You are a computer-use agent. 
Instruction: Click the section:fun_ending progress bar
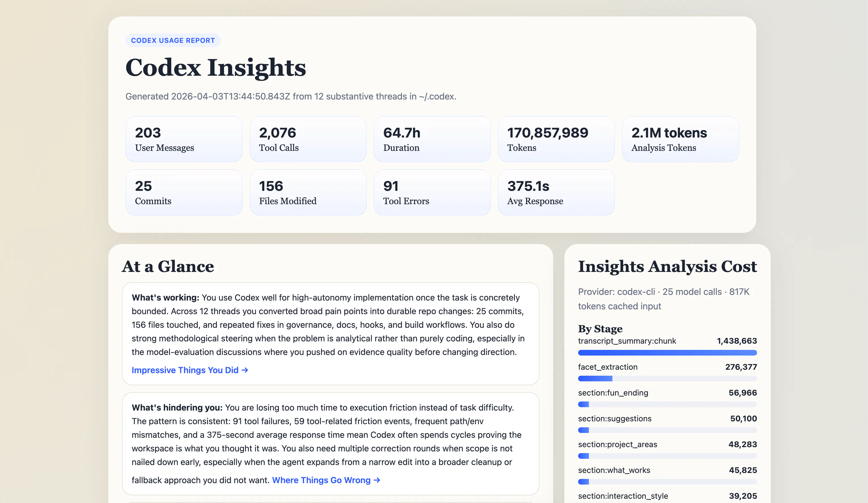pyautogui.click(x=667, y=404)
